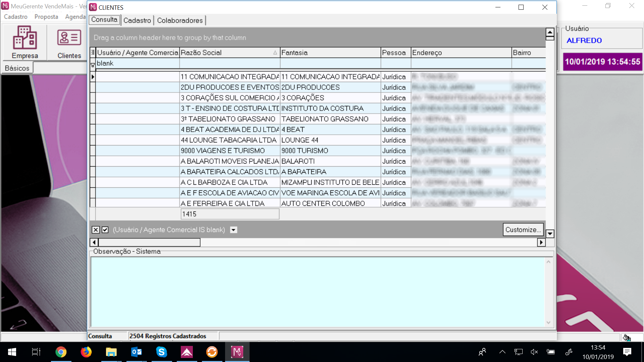Click the 1415 record count footer

[230, 214]
